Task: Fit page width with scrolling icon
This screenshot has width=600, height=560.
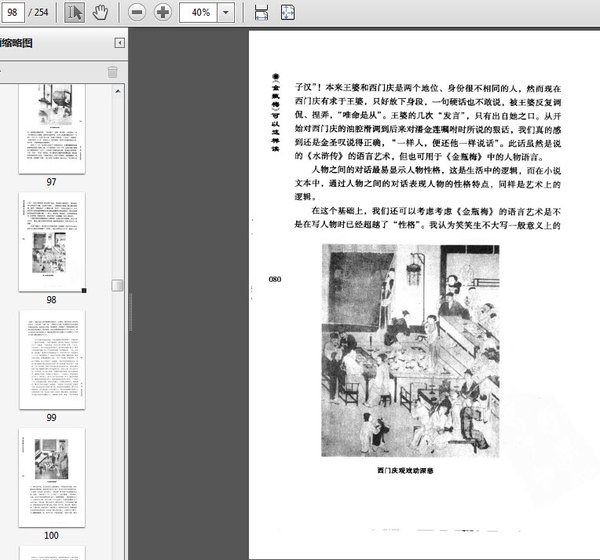Action: click(x=261, y=12)
